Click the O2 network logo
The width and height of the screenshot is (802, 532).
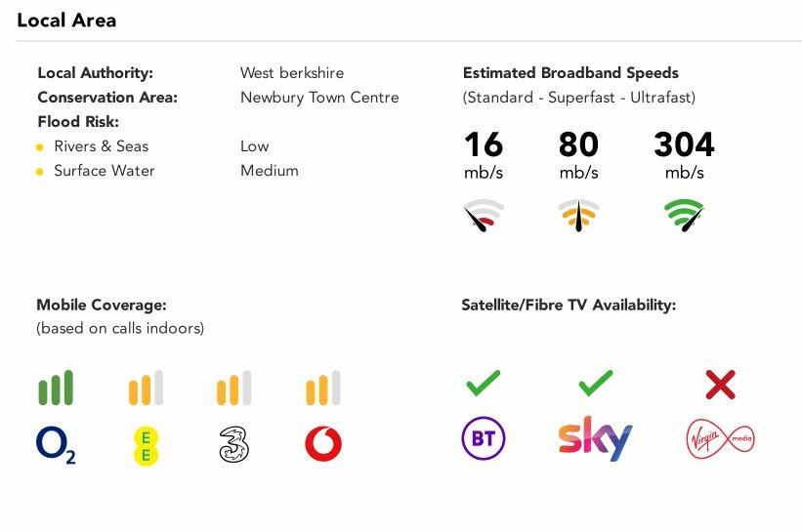pos(56,444)
